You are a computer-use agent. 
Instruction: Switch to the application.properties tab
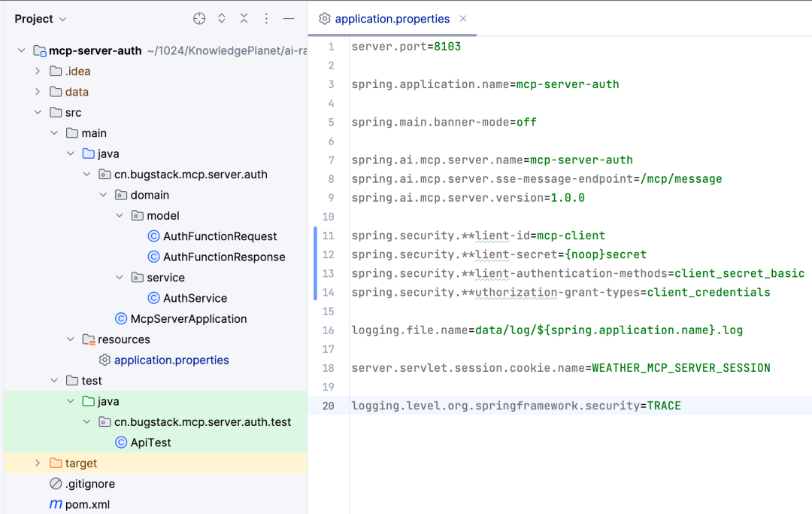pos(392,19)
